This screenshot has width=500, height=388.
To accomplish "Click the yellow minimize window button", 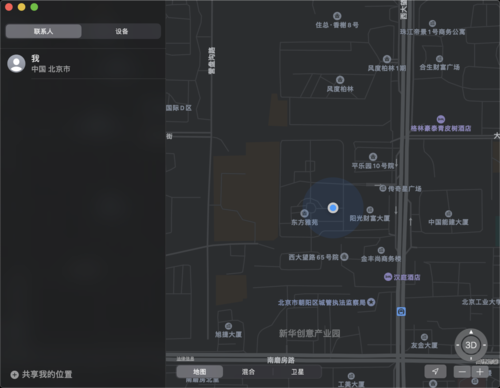I will click(21, 7).
